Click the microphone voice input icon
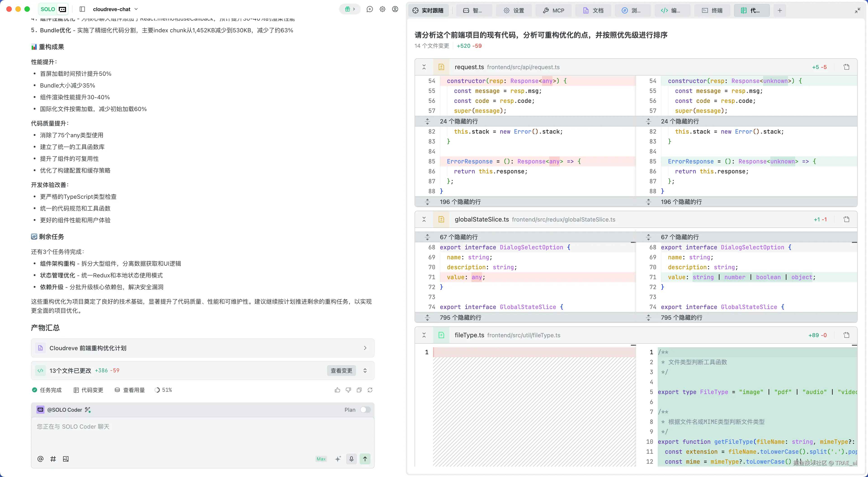The width and height of the screenshot is (868, 477). pos(351,459)
